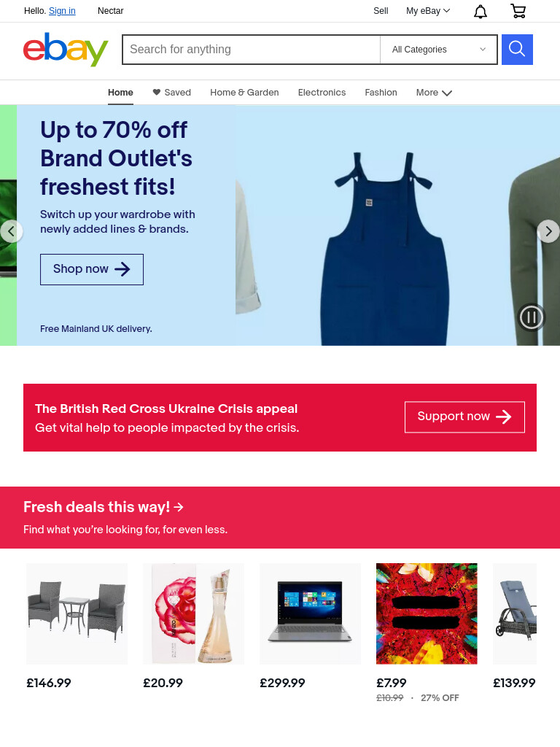The width and height of the screenshot is (560, 747).
Task: Click Support now for Red Cross appeal
Action: point(464,417)
